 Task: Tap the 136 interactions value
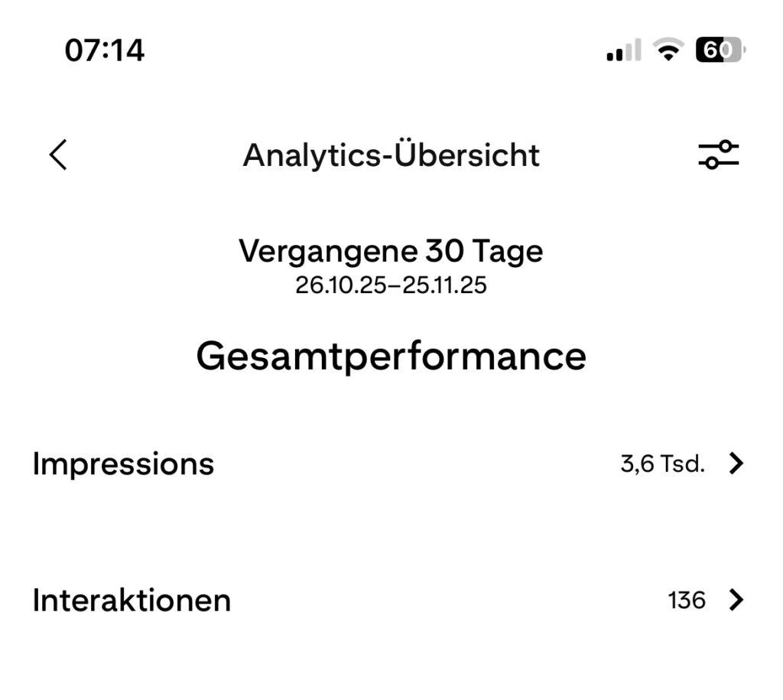tap(686, 601)
